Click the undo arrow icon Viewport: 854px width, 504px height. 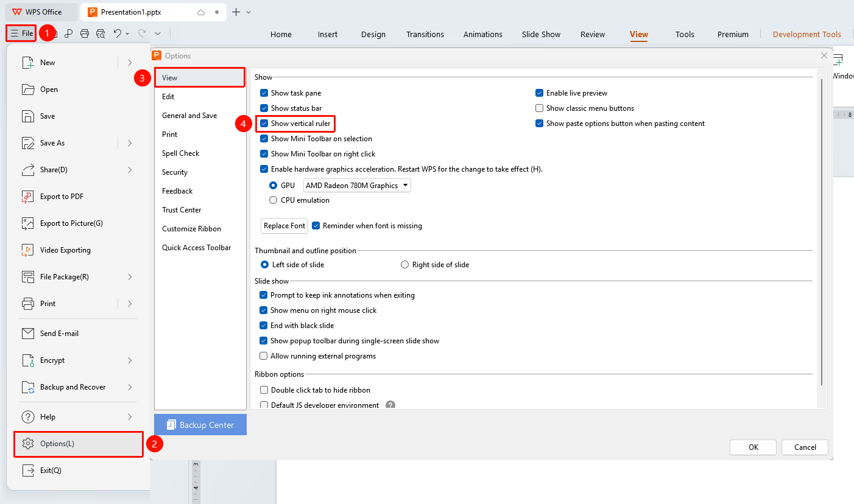[x=118, y=33]
